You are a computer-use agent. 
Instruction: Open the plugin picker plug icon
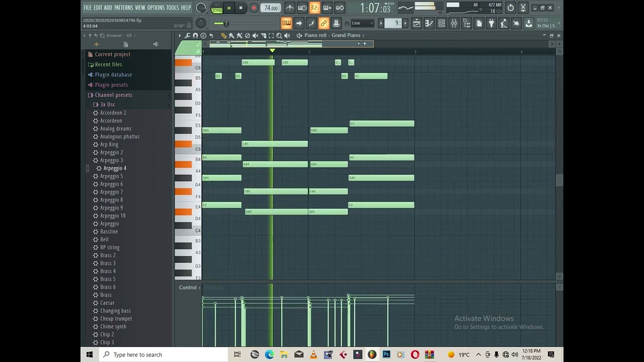click(492, 23)
